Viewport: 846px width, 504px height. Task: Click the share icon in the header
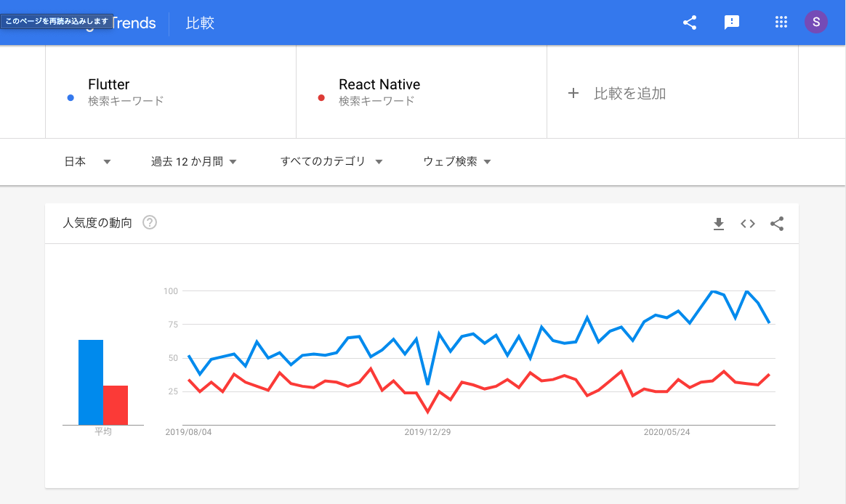pos(690,23)
